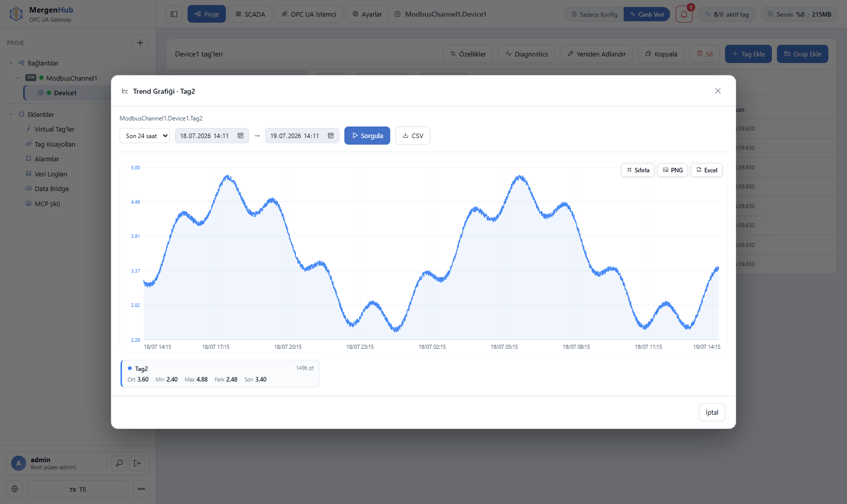The width and height of the screenshot is (847, 504).
Task: Run the Sorgula query button
Action: click(x=367, y=136)
